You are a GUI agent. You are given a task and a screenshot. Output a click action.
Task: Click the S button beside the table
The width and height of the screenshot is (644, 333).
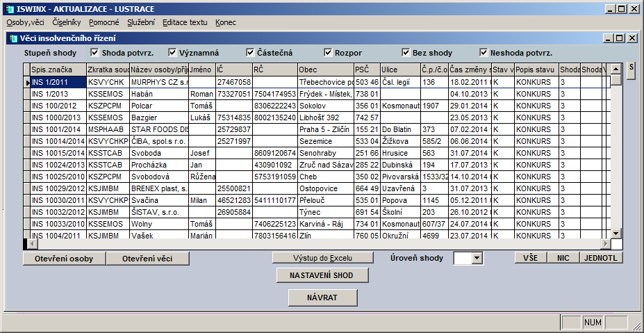tap(631, 71)
